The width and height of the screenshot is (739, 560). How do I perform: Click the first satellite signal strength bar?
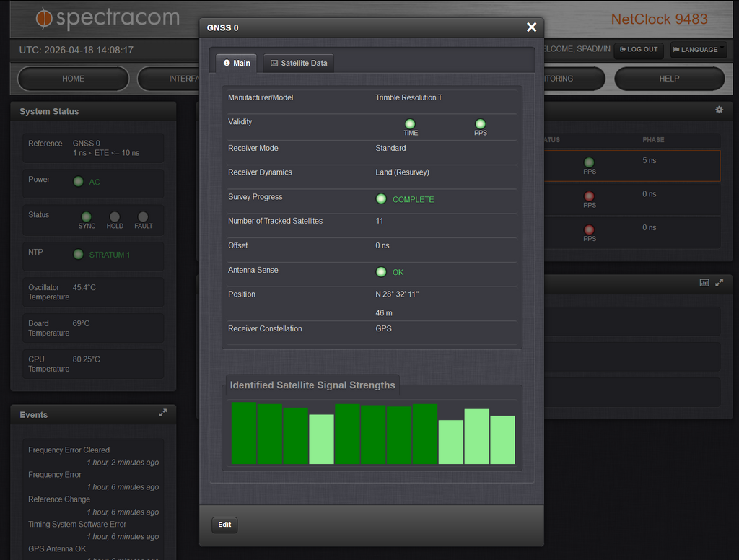244,433
